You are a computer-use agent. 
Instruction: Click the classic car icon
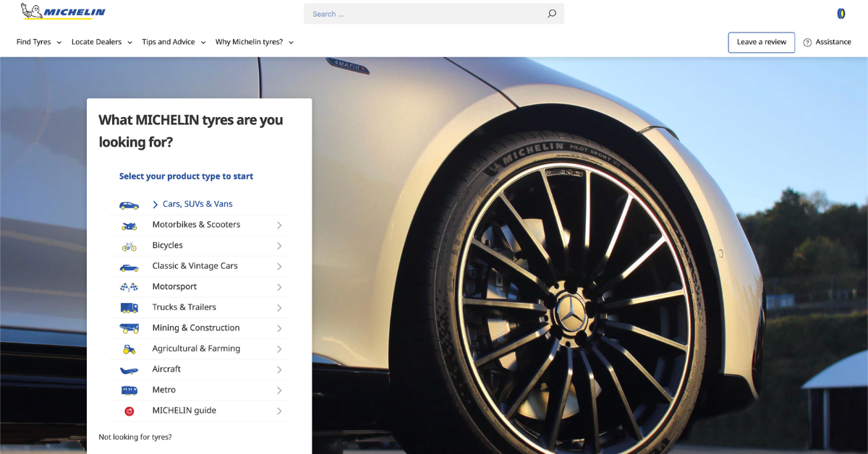tap(129, 267)
